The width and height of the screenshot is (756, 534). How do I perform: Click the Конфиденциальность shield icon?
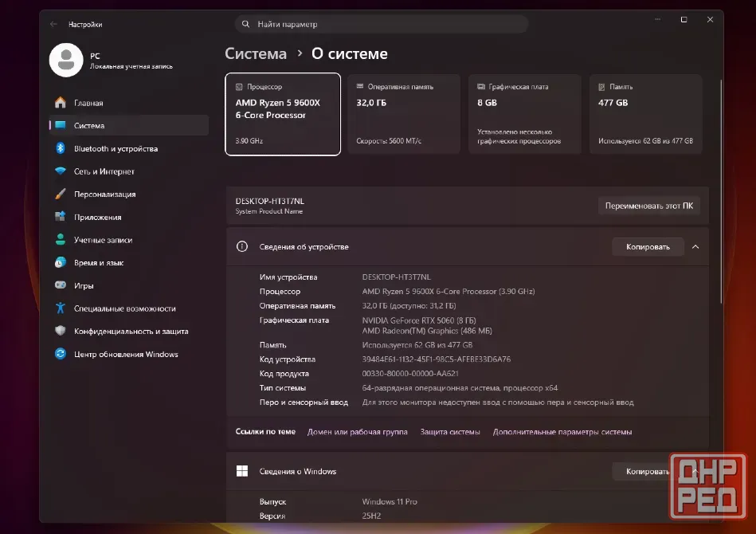point(61,331)
